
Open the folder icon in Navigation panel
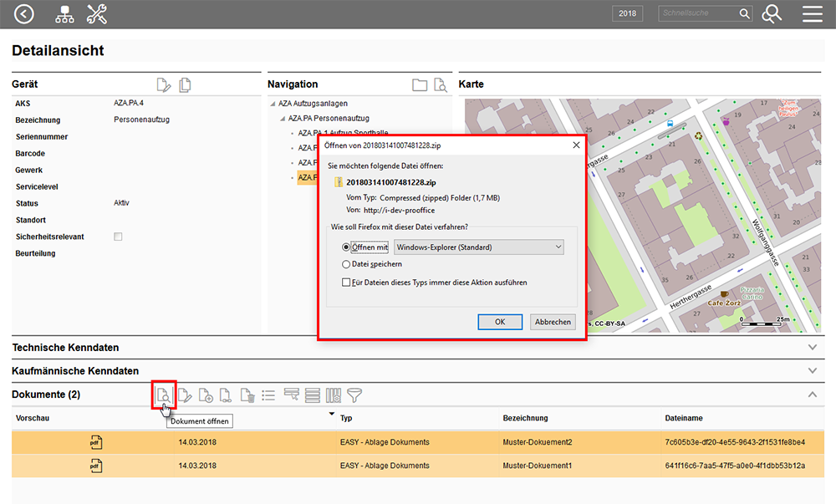420,84
